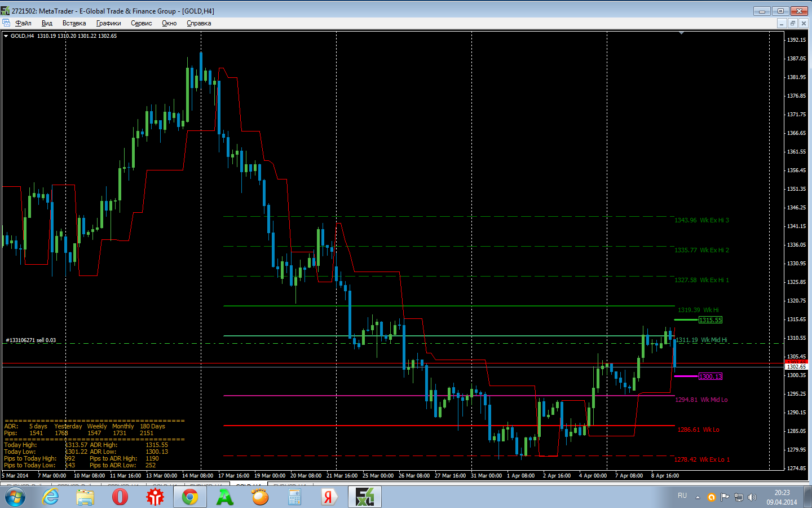Image resolution: width=812 pixels, height=508 pixels.
Task: Click the current price 1302.65 on the price scale
Action: (x=797, y=367)
